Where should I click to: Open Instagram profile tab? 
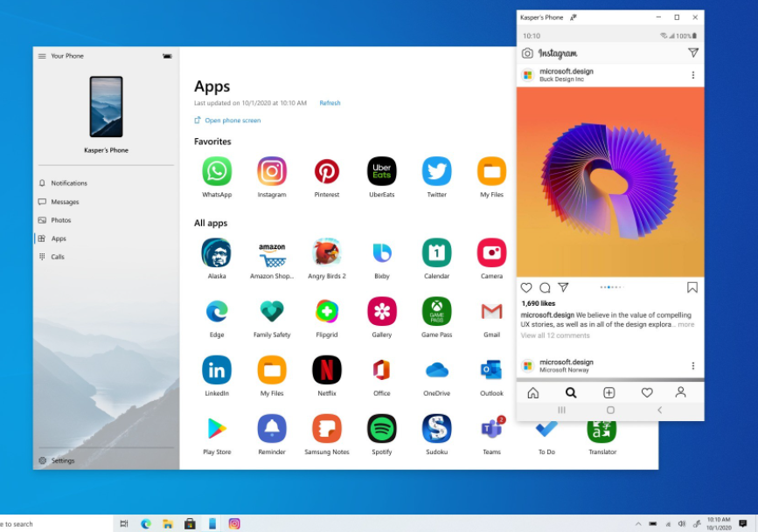[681, 392]
